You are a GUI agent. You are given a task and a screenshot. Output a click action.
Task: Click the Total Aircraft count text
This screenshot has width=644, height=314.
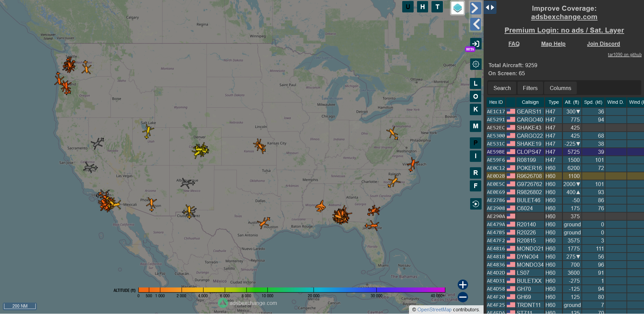[x=513, y=65]
